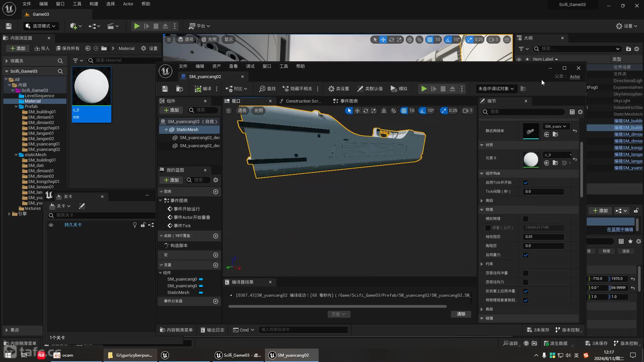Select the translate gizmo in blueprint viewport

click(x=357, y=111)
